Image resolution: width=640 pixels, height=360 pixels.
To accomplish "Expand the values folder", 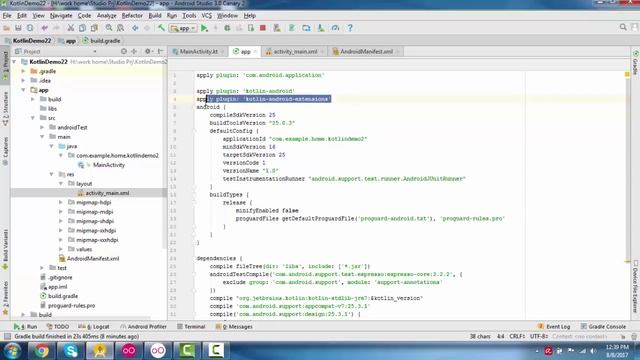I will [61, 249].
